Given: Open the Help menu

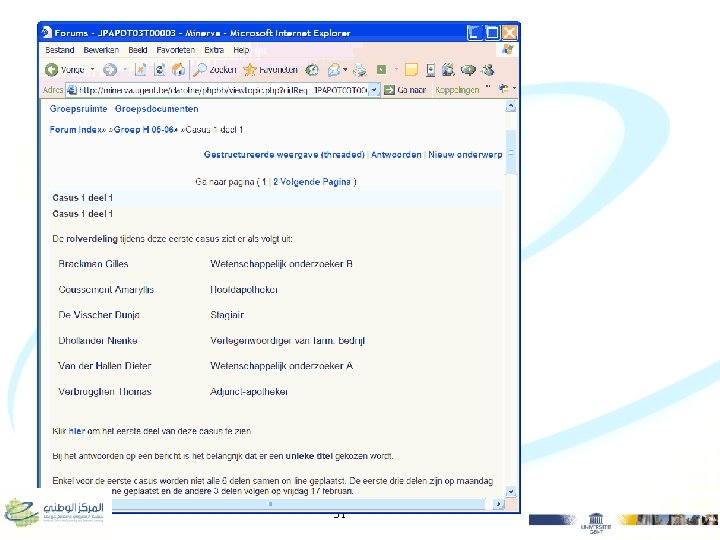Looking at the screenshot, I should click(241, 50).
